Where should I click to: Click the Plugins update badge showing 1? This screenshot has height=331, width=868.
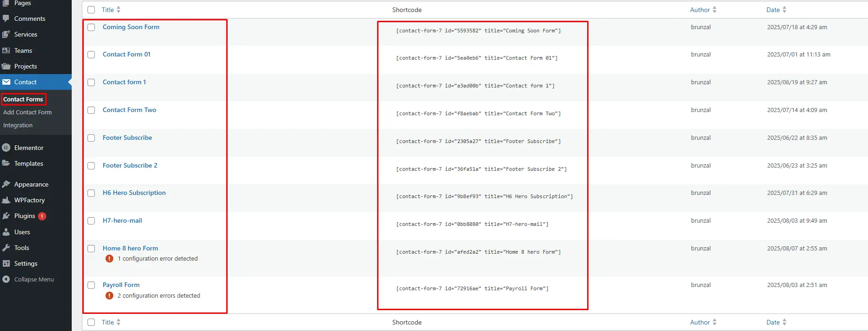tap(42, 216)
